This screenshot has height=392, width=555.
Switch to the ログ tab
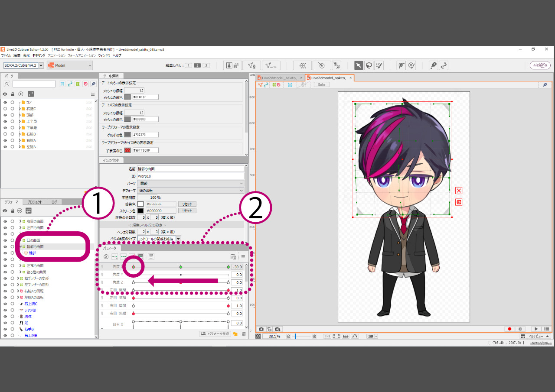[54, 202]
